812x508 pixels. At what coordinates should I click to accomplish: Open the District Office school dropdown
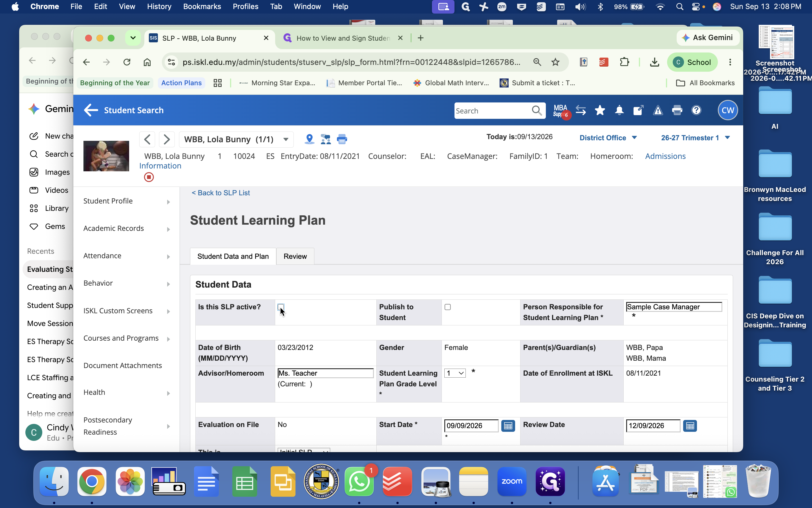tap(608, 138)
